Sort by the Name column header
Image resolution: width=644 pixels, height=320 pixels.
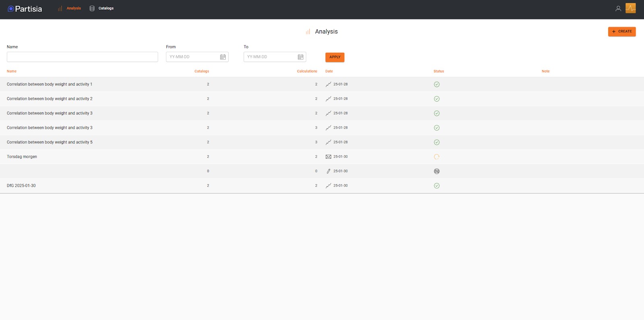click(12, 71)
